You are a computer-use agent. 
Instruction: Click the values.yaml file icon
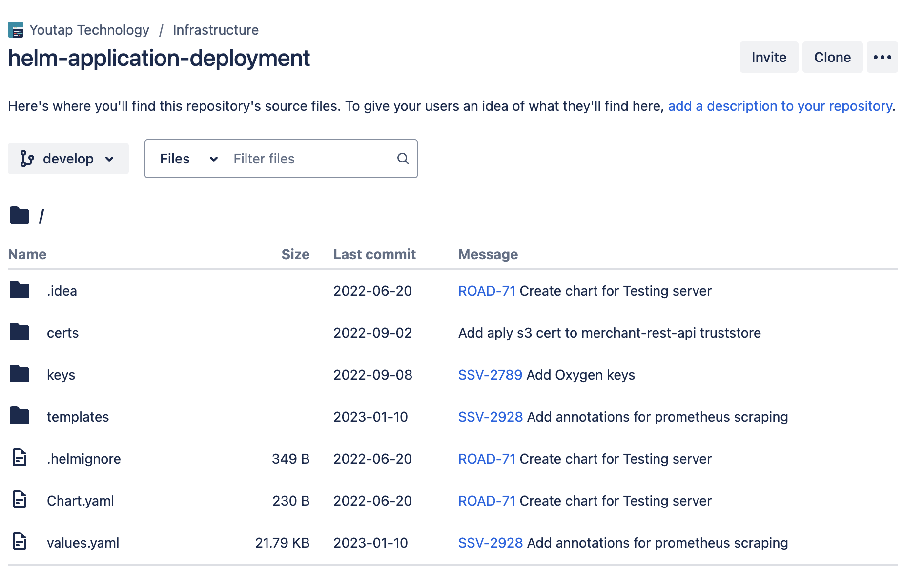coord(20,542)
